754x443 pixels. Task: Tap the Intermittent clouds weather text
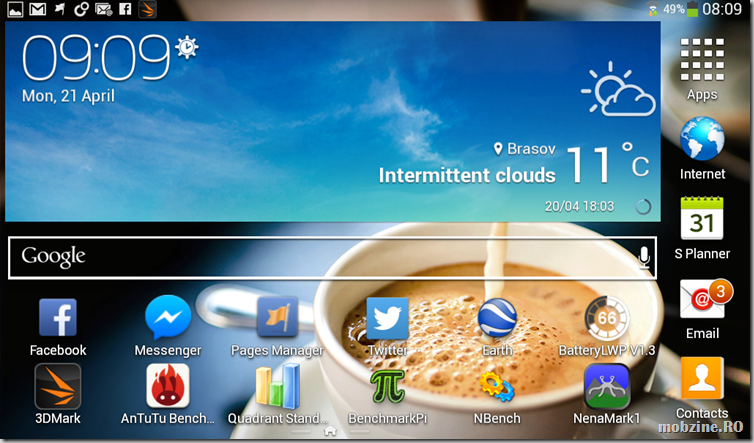click(x=467, y=176)
